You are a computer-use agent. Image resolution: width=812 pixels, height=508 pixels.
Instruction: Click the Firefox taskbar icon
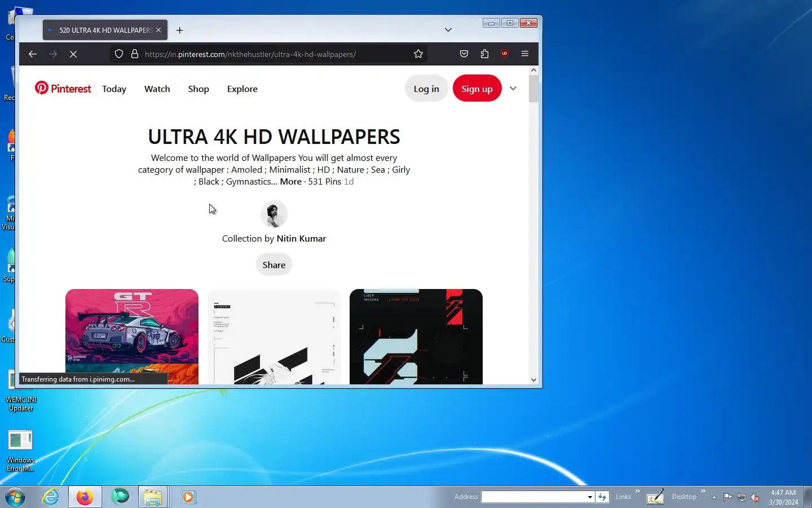pos(85,497)
